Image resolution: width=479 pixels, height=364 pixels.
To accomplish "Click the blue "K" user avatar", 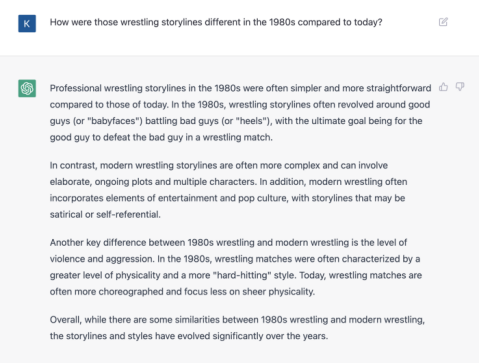I will [27, 23].
